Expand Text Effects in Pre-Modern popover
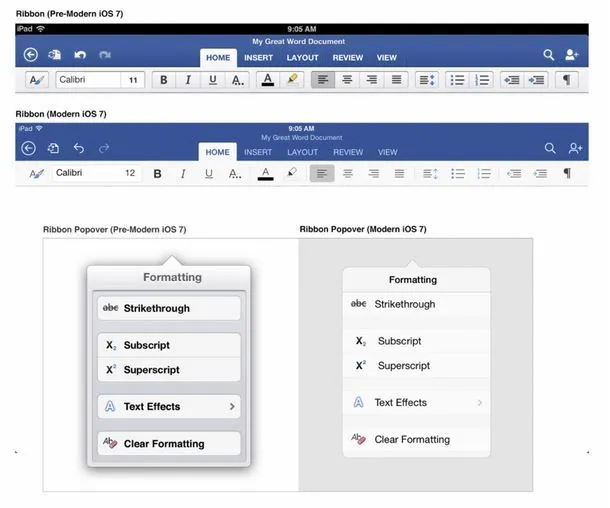This screenshot has height=508, width=610. [169, 407]
